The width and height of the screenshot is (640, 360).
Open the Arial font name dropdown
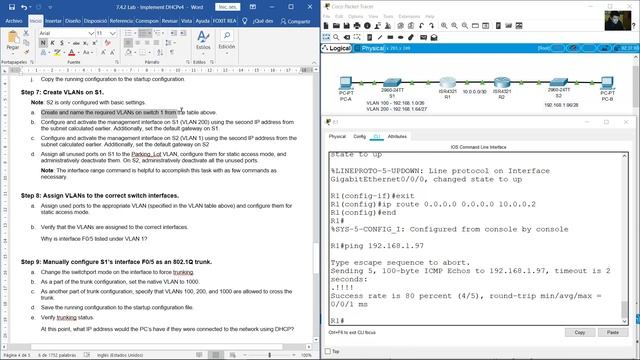(91, 33)
